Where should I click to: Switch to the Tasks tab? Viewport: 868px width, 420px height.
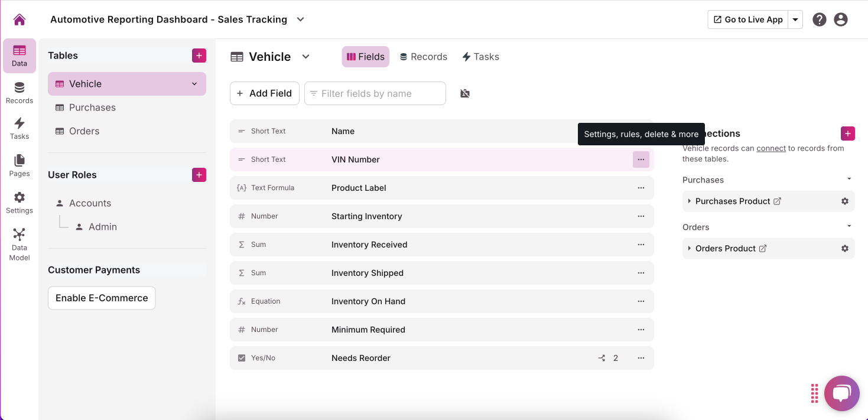click(480, 57)
